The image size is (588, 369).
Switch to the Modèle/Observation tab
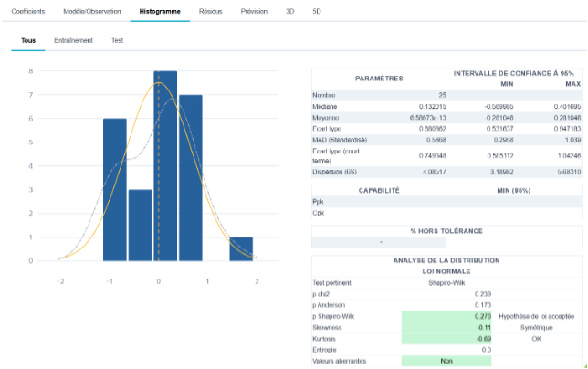click(92, 11)
